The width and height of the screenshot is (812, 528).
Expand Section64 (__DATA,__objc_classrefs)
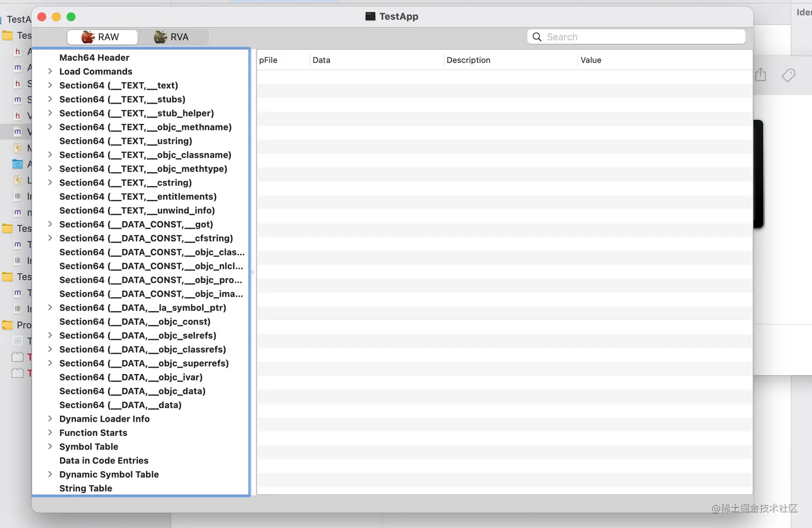(x=50, y=350)
